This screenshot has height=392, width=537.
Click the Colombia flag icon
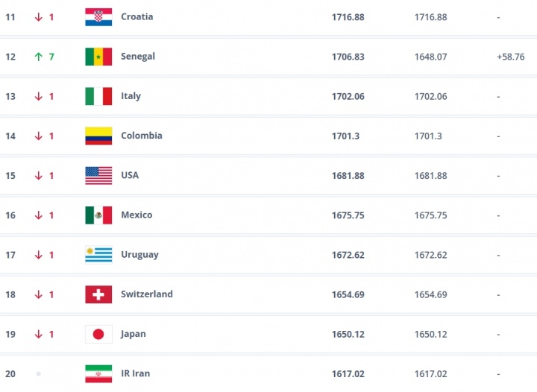[98, 136]
